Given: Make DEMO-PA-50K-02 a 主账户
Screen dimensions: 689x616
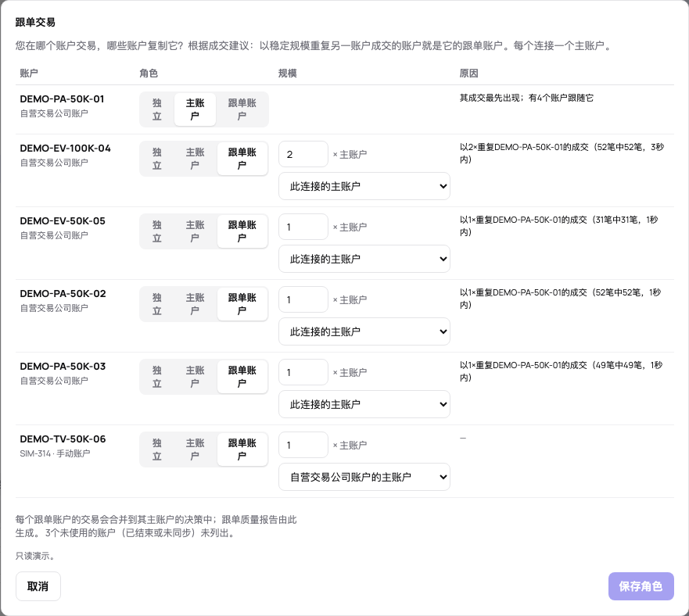Looking at the screenshot, I should coord(195,304).
